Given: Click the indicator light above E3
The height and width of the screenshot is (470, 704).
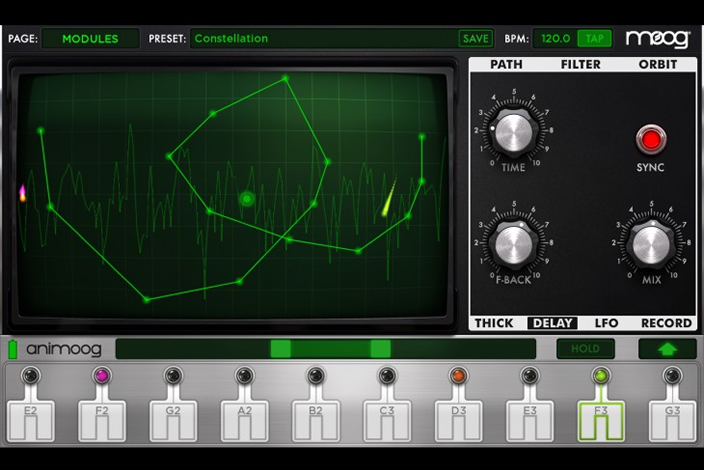Looking at the screenshot, I should point(530,375).
